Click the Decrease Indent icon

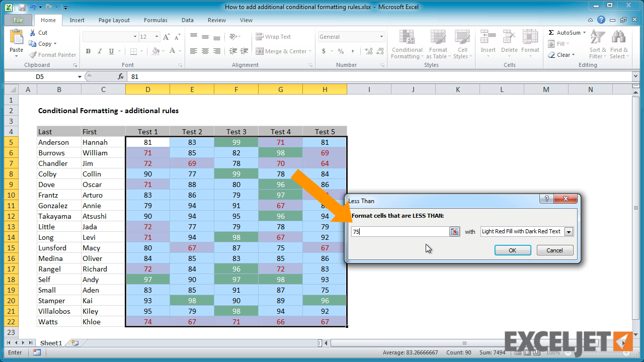232,51
